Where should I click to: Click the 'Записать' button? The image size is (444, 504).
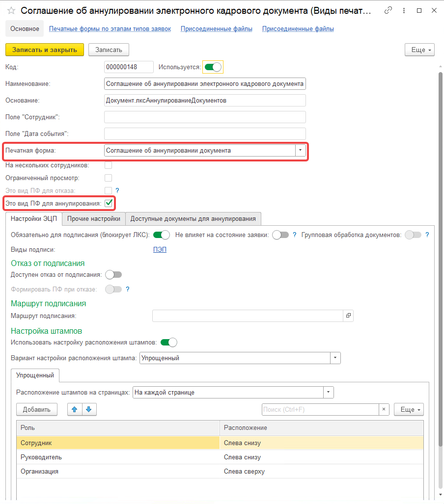[x=109, y=50]
